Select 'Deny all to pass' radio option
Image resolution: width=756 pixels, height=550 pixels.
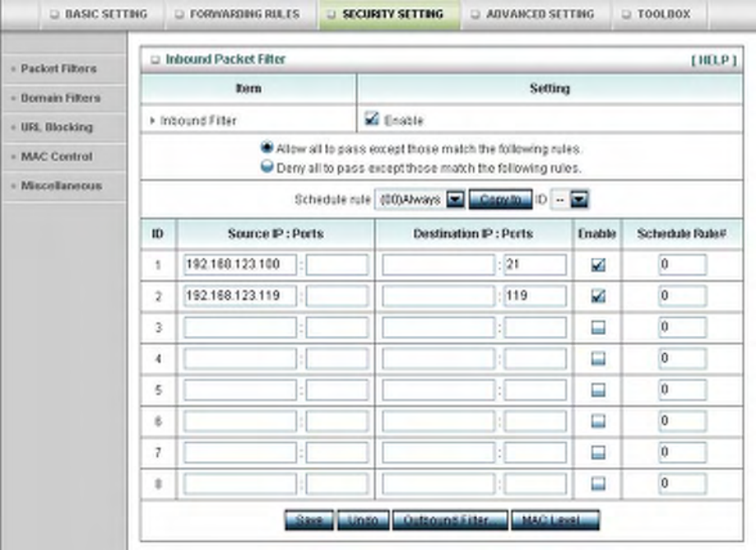coord(267,166)
